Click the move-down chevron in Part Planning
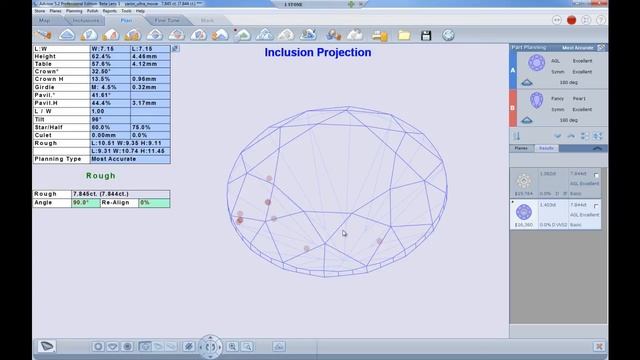Viewport: 640px width, 360px height. [x=558, y=136]
